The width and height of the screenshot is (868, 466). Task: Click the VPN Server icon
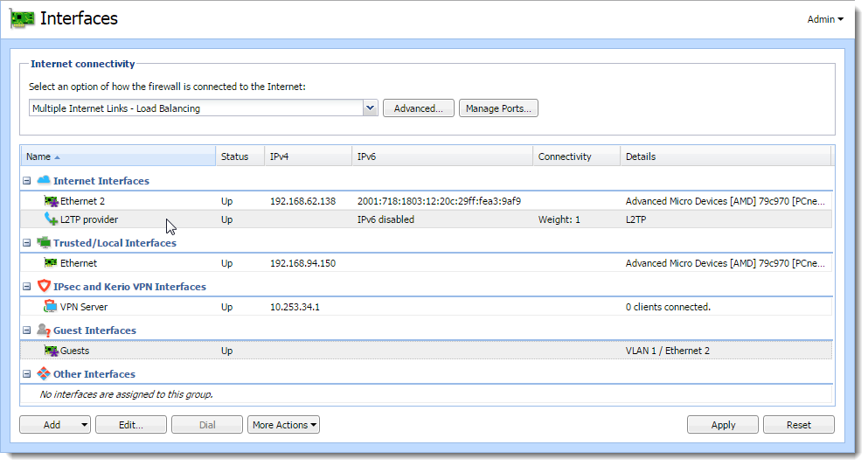(x=51, y=307)
